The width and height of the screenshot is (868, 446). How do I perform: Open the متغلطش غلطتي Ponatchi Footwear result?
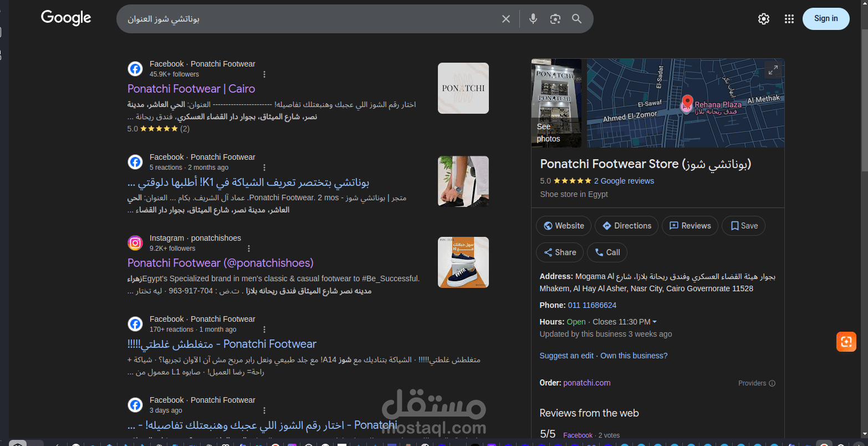[222, 344]
